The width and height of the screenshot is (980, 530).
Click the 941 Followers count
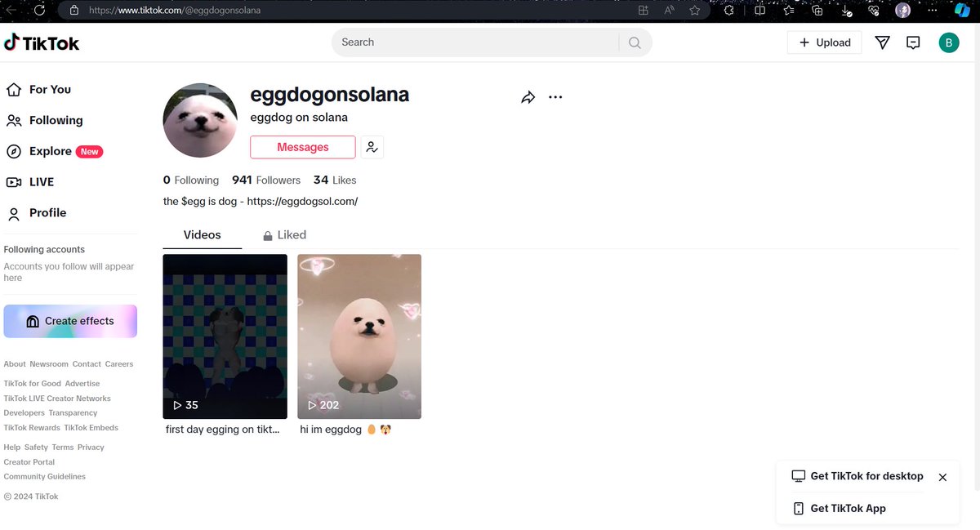pos(266,180)
